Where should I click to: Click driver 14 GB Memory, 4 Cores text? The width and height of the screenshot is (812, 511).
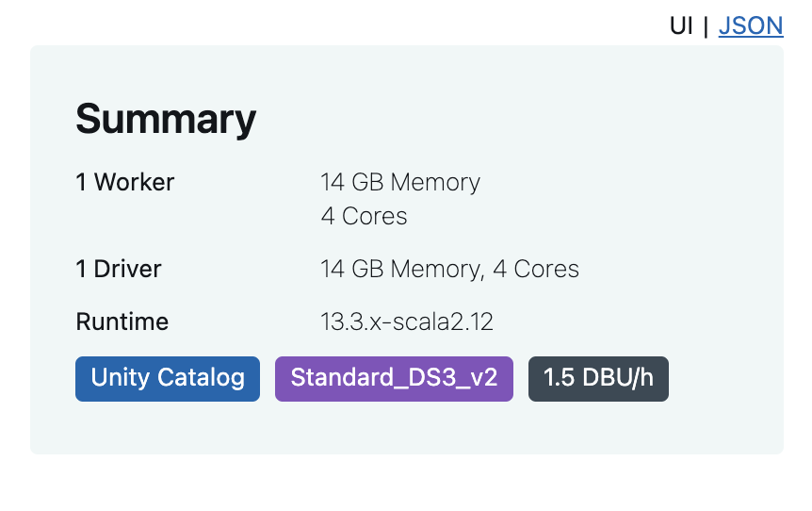[449, 269]
